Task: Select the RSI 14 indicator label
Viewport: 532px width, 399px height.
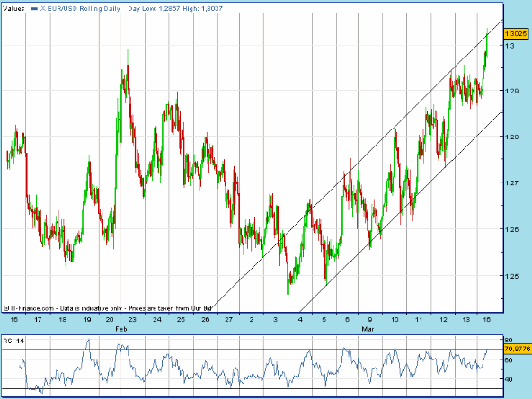Action: (13, 341)
